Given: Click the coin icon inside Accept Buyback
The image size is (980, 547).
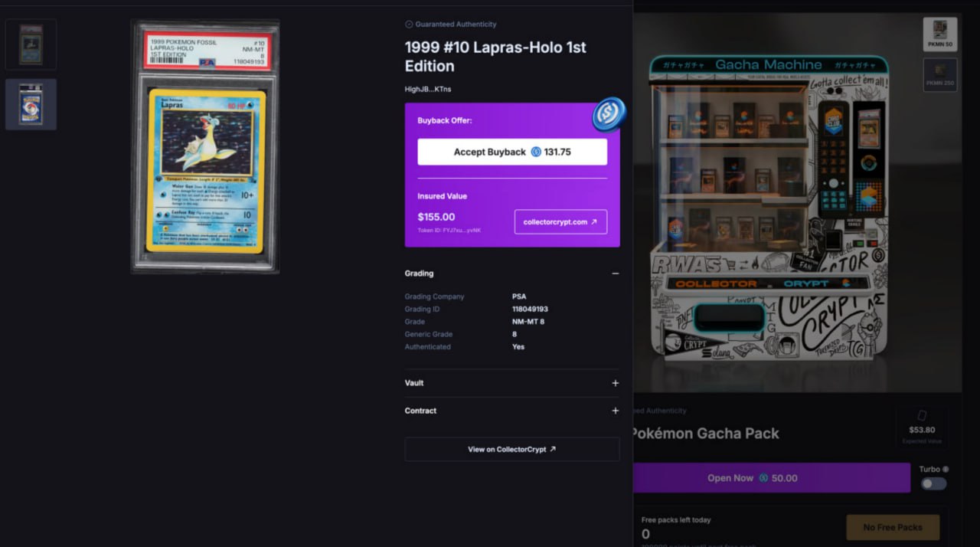Looking at the screenshot, I should click(536, 152).
